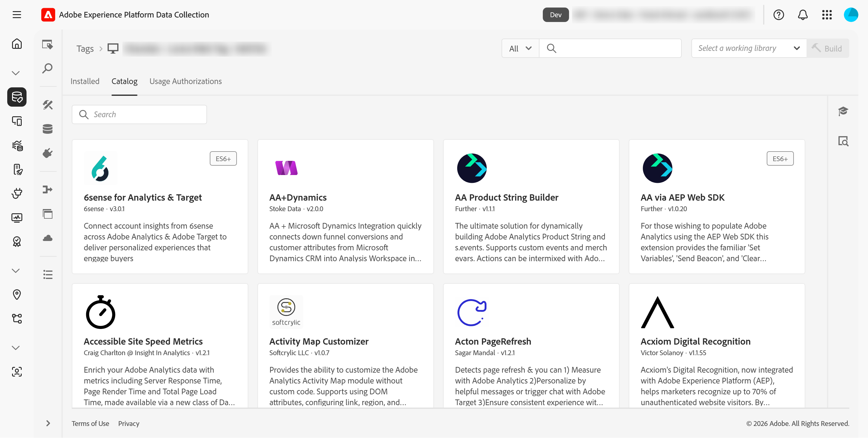
Task: Open the All filter dropdown
Action: point(520,48)
